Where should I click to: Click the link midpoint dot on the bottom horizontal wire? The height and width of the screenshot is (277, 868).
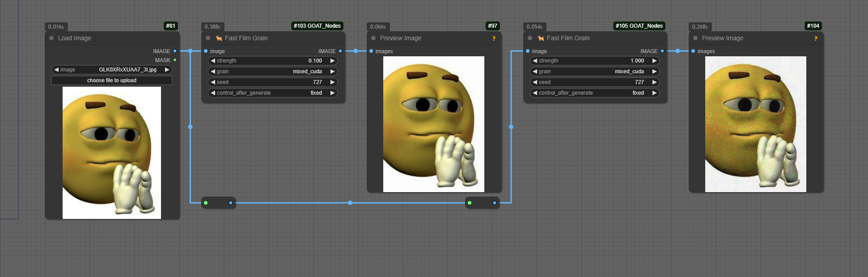click(350, 203)
